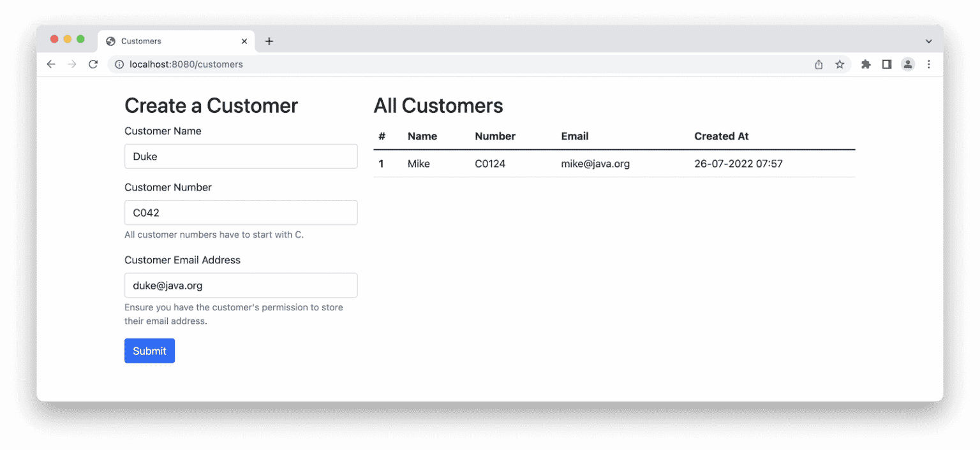
Task: Submit the customer form
Action: [x=149, y=351]
